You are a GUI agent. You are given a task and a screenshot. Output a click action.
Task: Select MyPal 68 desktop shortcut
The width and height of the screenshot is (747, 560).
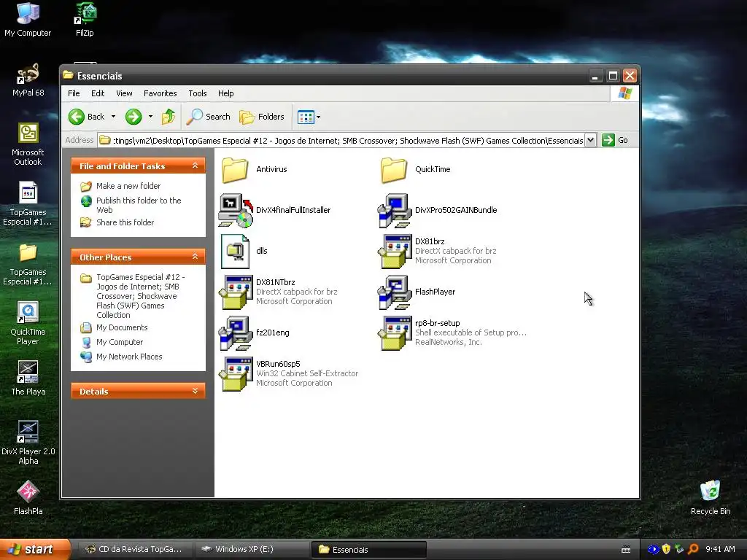point(28,80)
